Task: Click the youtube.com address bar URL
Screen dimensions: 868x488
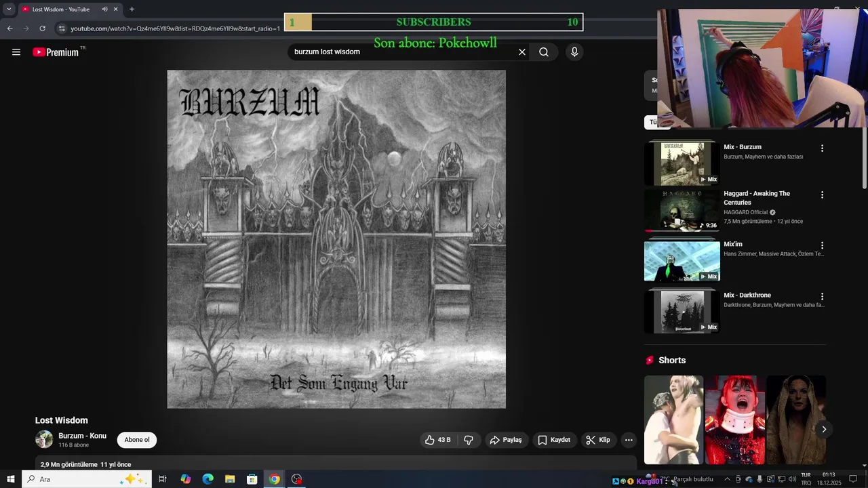Action: pos(175,28)
